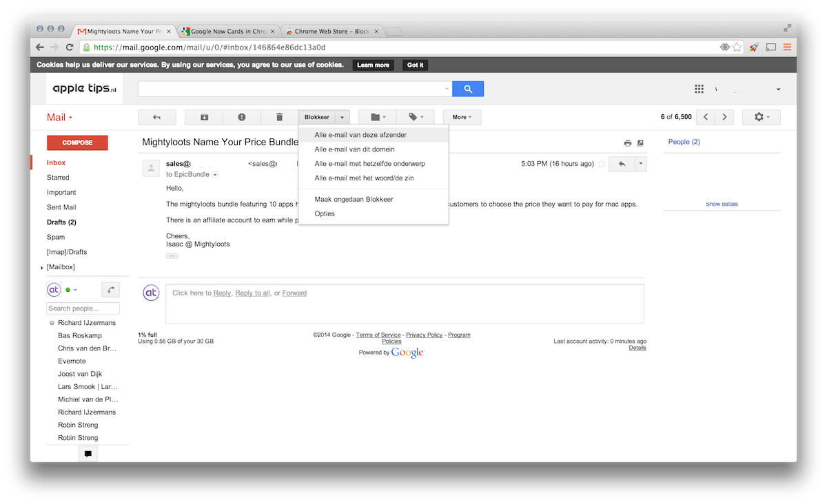Open the Move to folder menu
The height and width of the screenshot is (504, 827).
[378, 117]
